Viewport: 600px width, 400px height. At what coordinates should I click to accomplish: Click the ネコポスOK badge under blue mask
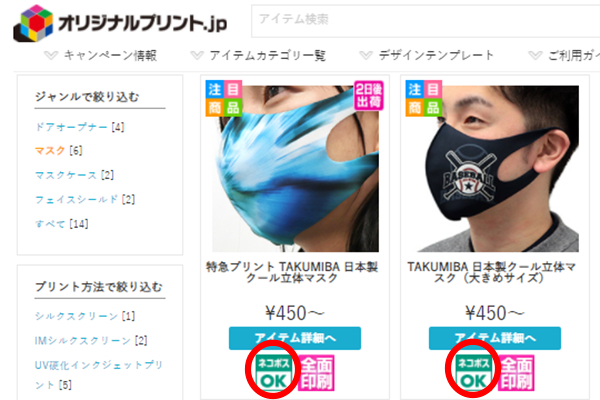coord(274,372)
